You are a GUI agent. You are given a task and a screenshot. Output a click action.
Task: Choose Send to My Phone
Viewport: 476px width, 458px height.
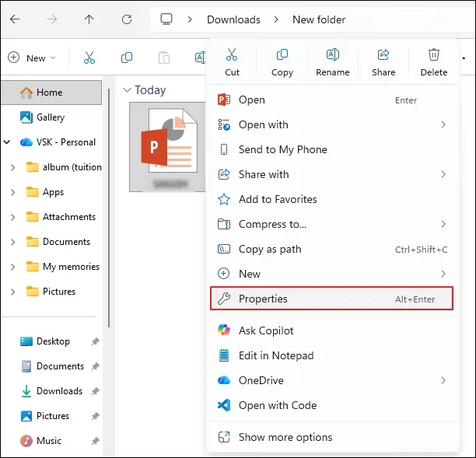pyautogui.click(x=332, y=149)
